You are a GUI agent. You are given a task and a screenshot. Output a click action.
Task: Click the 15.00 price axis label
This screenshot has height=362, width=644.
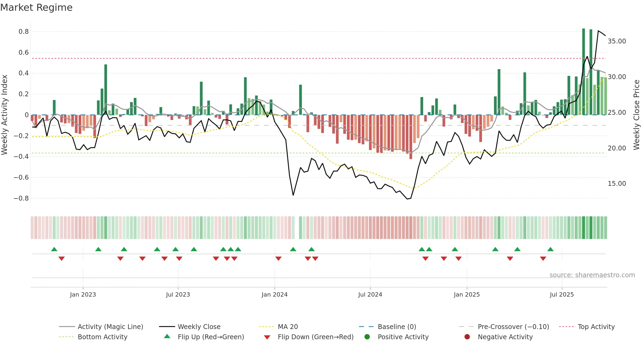click(617, 183)
